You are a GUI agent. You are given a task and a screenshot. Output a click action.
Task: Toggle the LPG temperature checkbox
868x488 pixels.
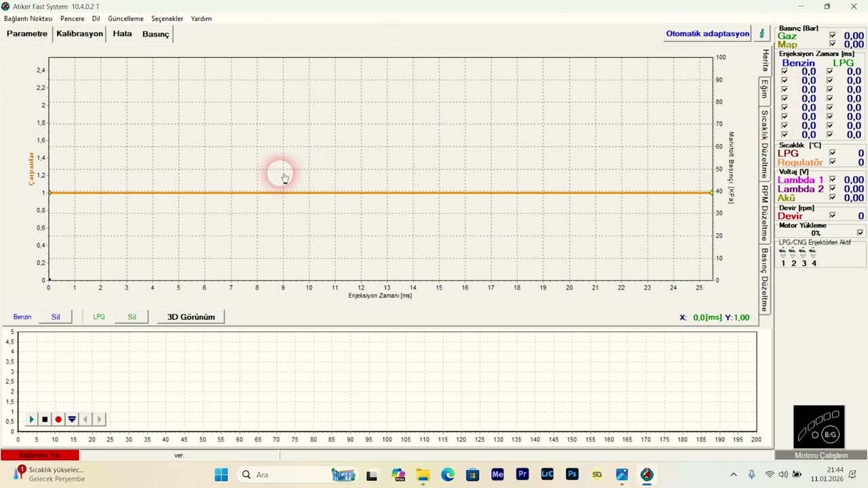point(833,153)
